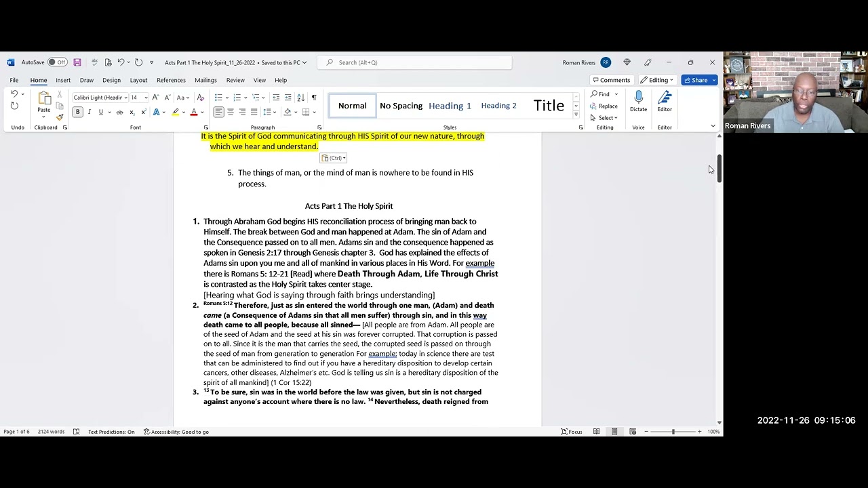This screenshot has height=488, width=868.
Task: Toggle Italic formatting
Action: pos(89,112)
